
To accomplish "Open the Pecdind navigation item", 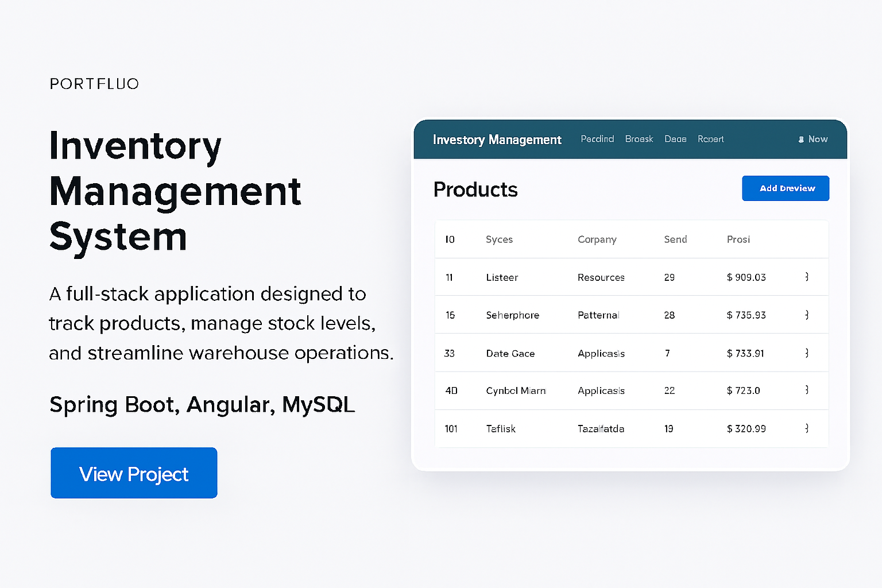I will click(x=597, y=139).
